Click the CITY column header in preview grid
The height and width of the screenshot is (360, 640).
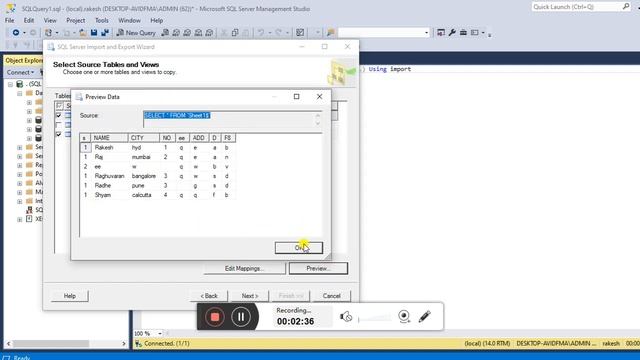(x=143, y=138)
